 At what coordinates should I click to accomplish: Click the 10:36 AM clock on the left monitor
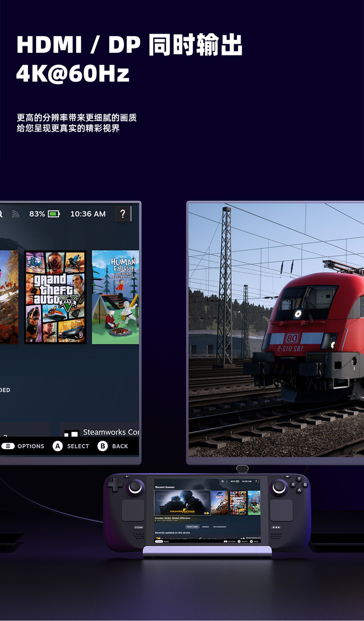[88, 214]
